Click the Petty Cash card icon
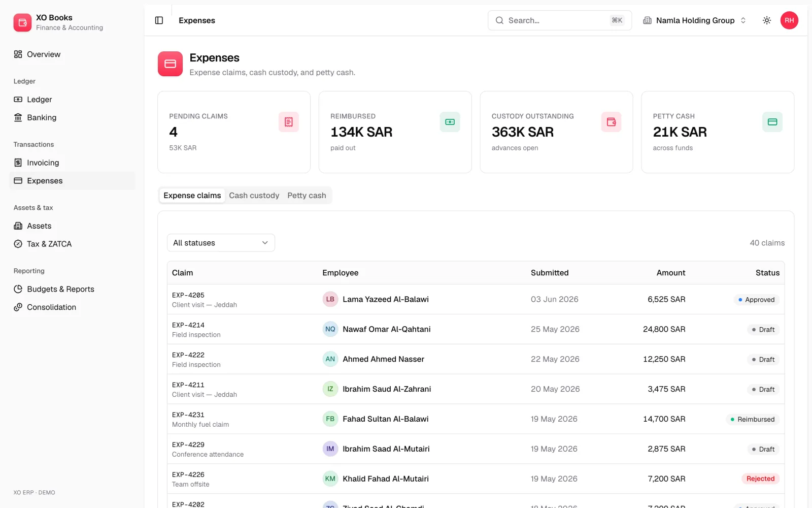Screen dimensions: 812x508 (x=772, y=122)
